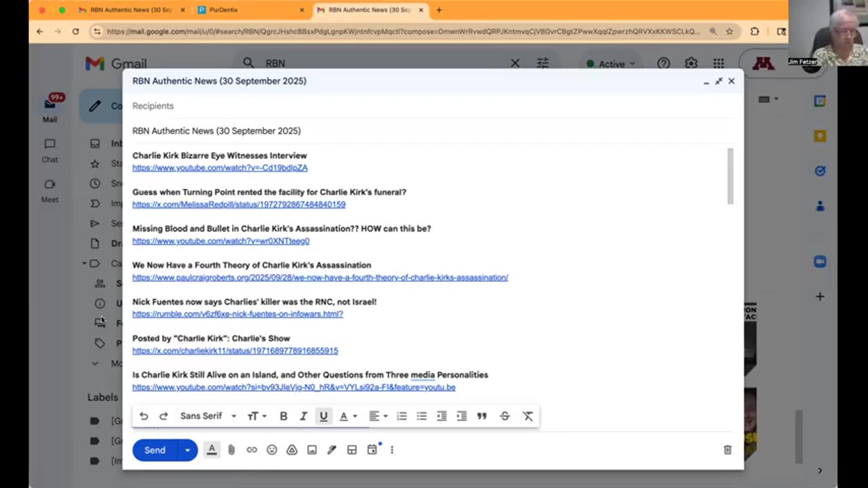Open Chat in the Gmail sidebar
The image size is (868, 488).
(x=50, y=150)
